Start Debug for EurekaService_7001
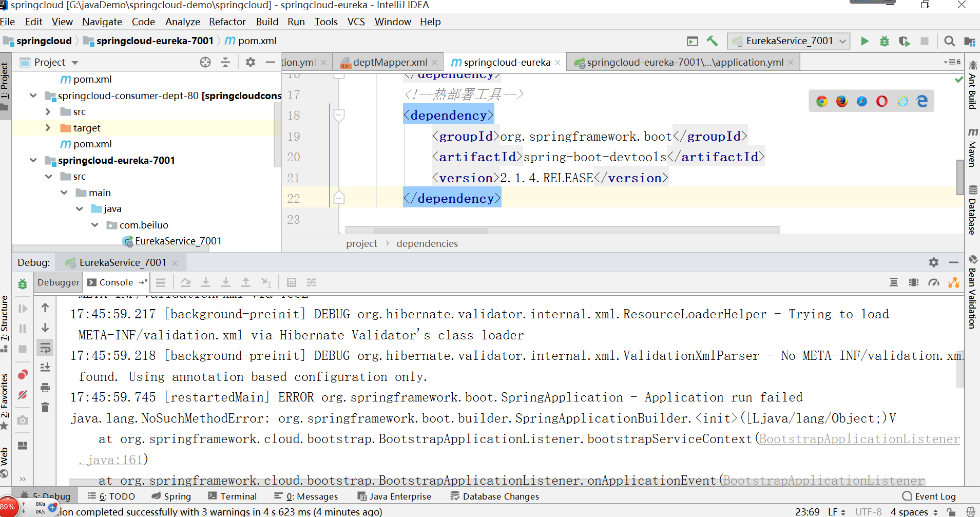This screenshot has width=980, height=517. 884,41
